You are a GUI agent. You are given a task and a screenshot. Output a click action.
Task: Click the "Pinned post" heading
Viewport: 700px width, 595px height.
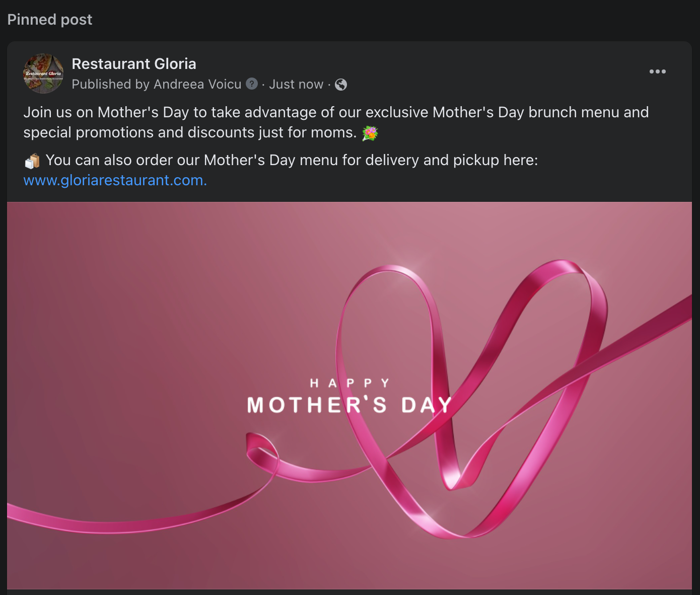tap(50, 20)
